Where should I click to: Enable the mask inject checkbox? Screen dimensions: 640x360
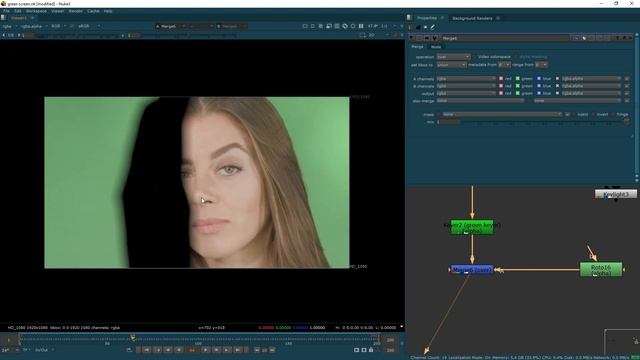(x=574, y=114)
